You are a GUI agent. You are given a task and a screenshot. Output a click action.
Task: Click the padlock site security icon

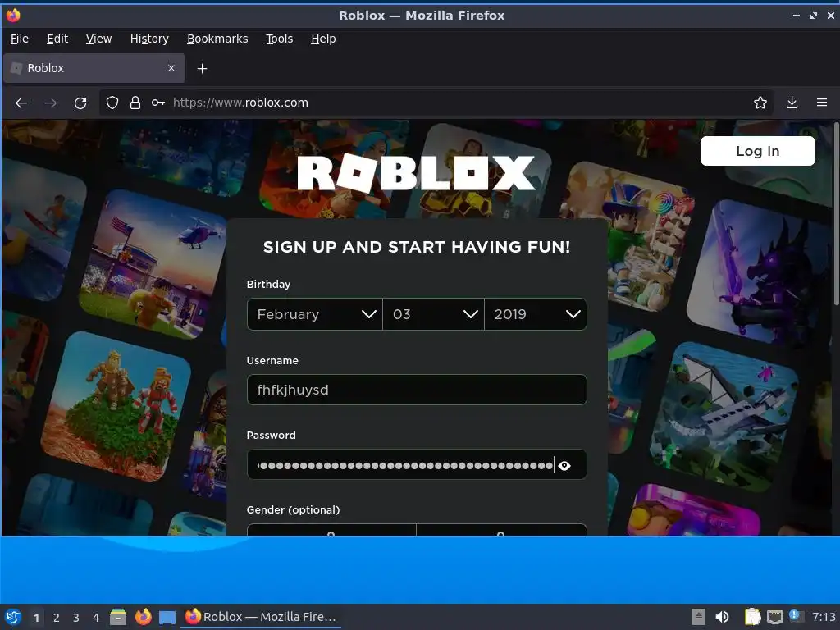point(135,103)
